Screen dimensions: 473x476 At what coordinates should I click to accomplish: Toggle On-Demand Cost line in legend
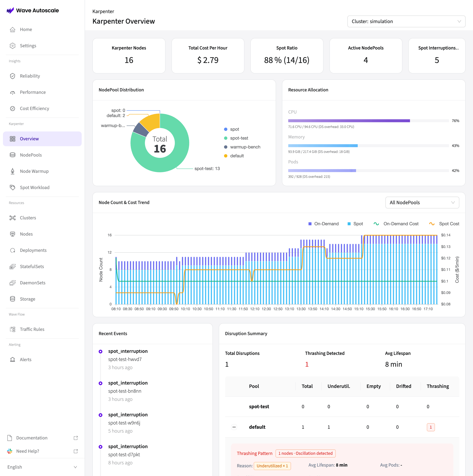tap(396, 224)
